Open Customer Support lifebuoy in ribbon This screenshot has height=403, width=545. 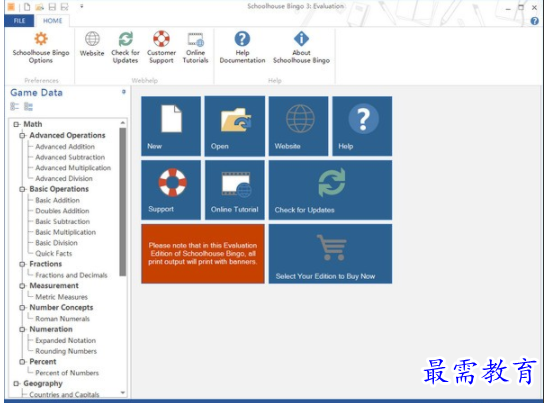(161, 39)
